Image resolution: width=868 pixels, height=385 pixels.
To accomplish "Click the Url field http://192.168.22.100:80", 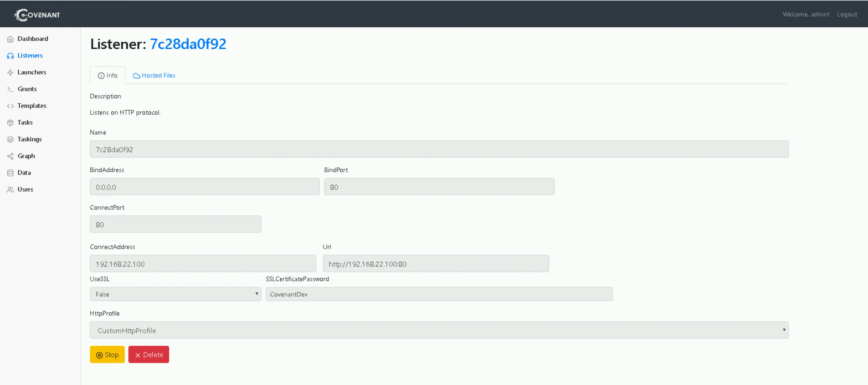I will click(436, 264).
